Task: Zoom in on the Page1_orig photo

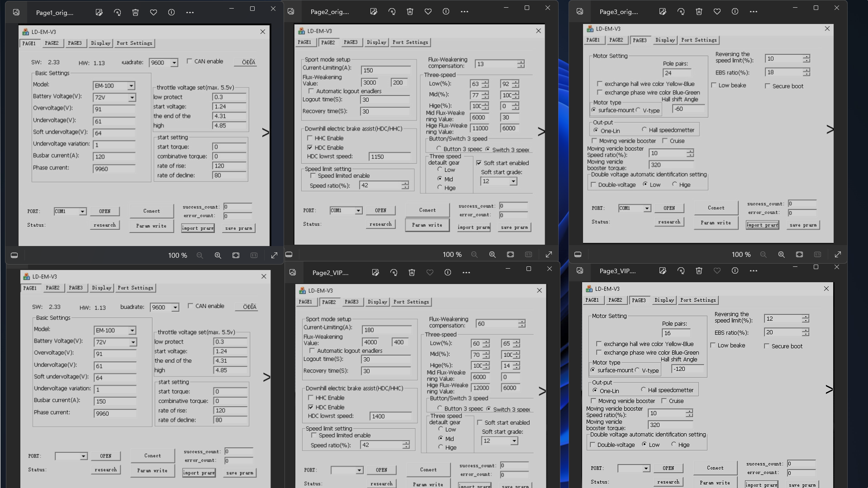Action: click(x=218, y=256)
